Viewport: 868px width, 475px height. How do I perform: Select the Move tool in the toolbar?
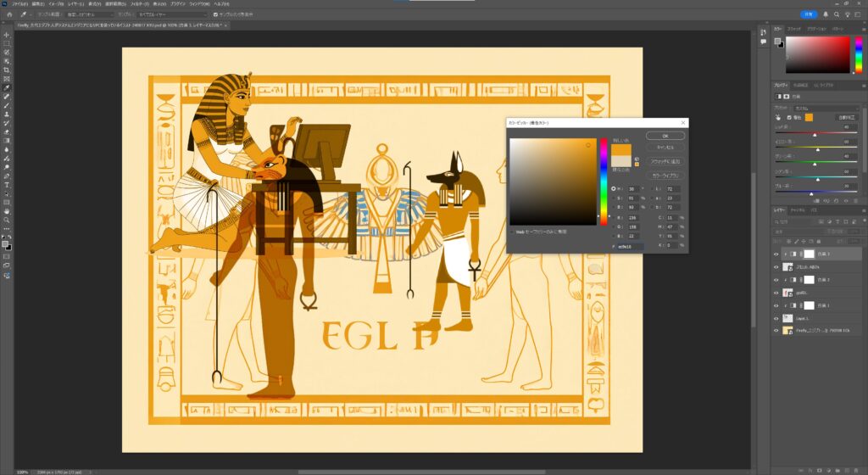6,36
